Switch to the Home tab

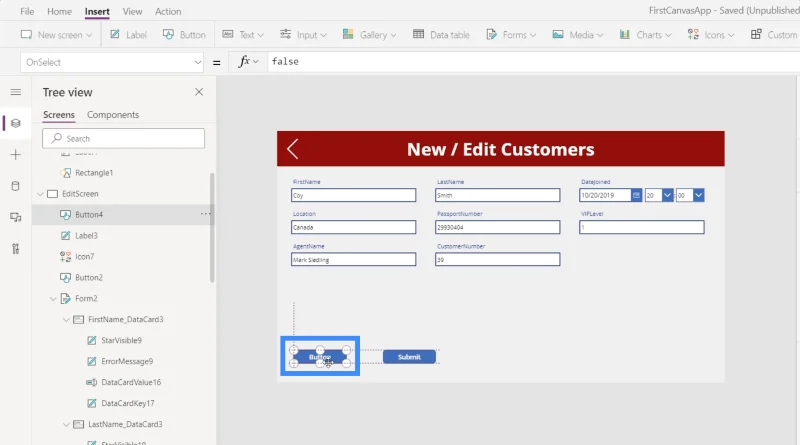tap(59, 11)
